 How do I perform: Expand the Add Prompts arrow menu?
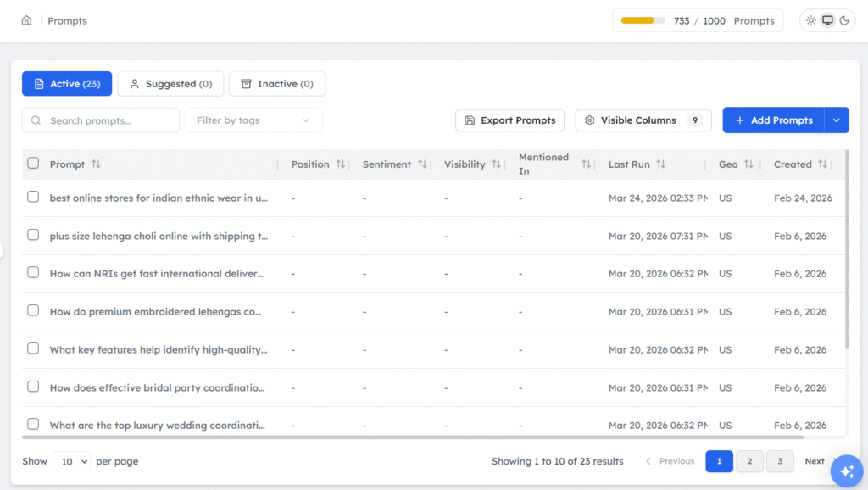tap(837, 120)
